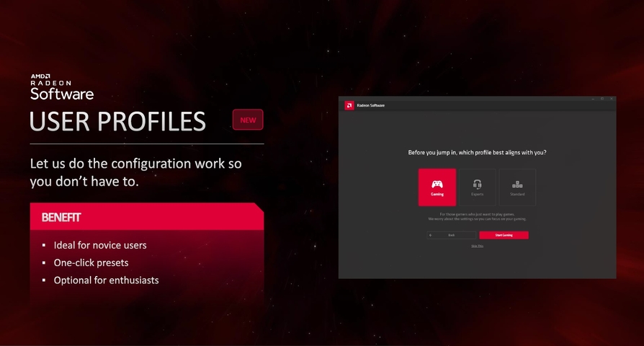Close the Radeon Software window
Screen dimensions: 644x346
pyautogui.click(x=612, y=99)
